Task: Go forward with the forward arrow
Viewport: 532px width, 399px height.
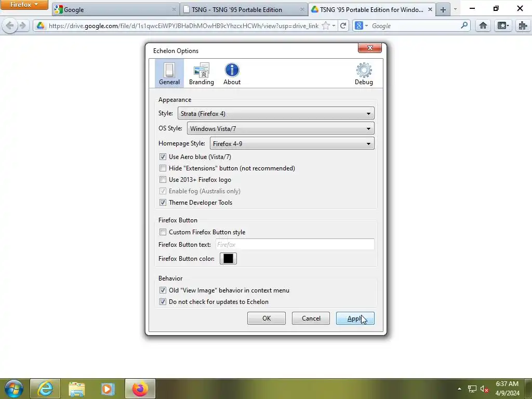Action: click(23, 25)
